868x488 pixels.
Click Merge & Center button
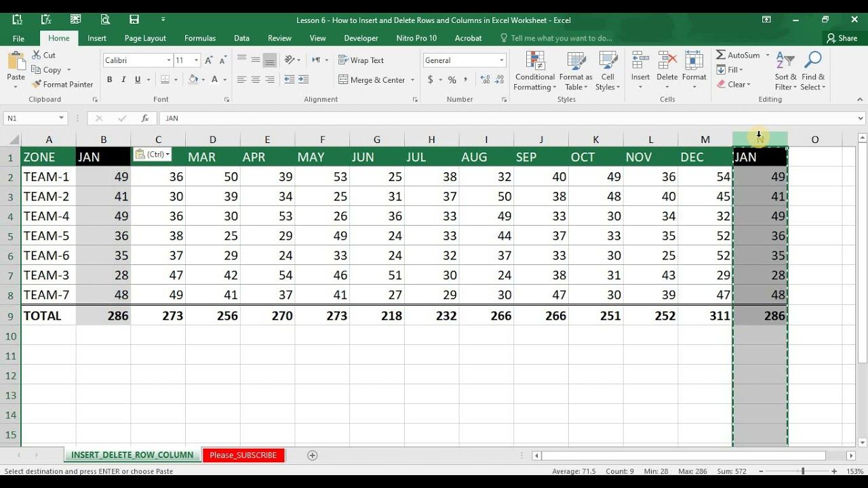(372, 79)
